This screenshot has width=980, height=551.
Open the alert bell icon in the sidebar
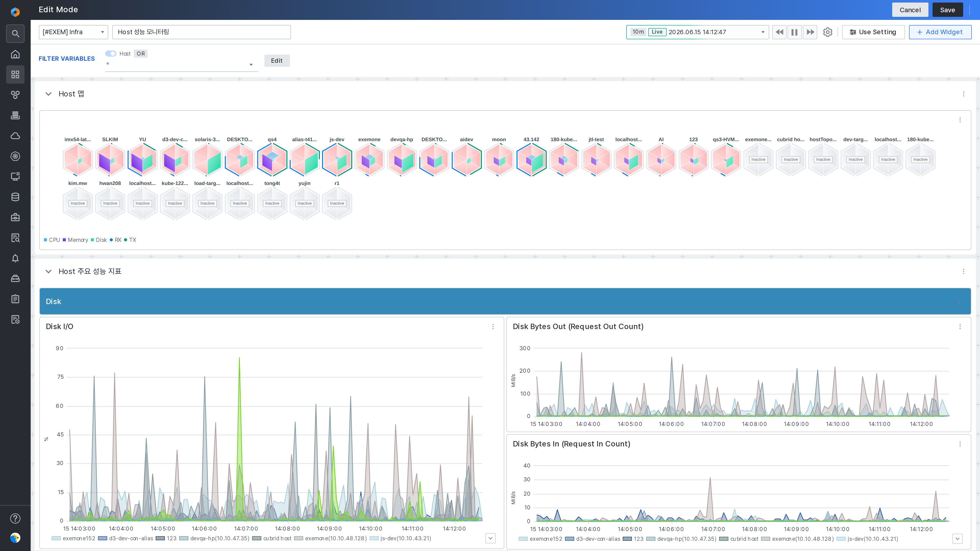[15, 259]
